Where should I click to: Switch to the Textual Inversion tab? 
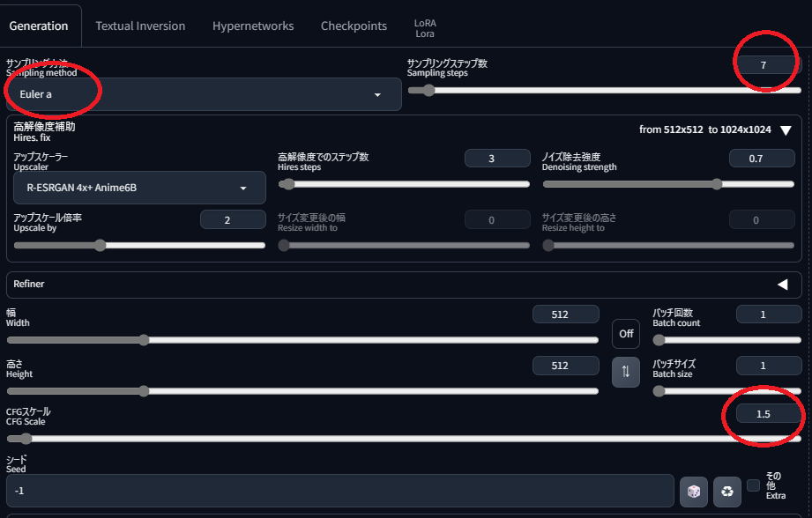point(140,26)
